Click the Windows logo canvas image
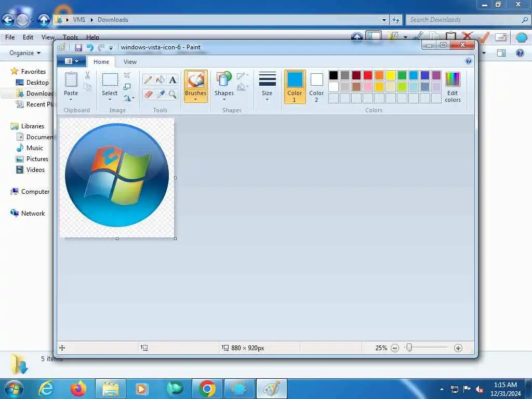 [117, 178]
